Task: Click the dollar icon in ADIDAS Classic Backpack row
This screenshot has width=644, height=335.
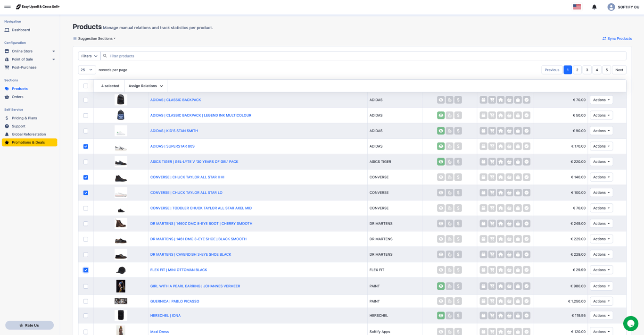Action: tap(458, 100)
